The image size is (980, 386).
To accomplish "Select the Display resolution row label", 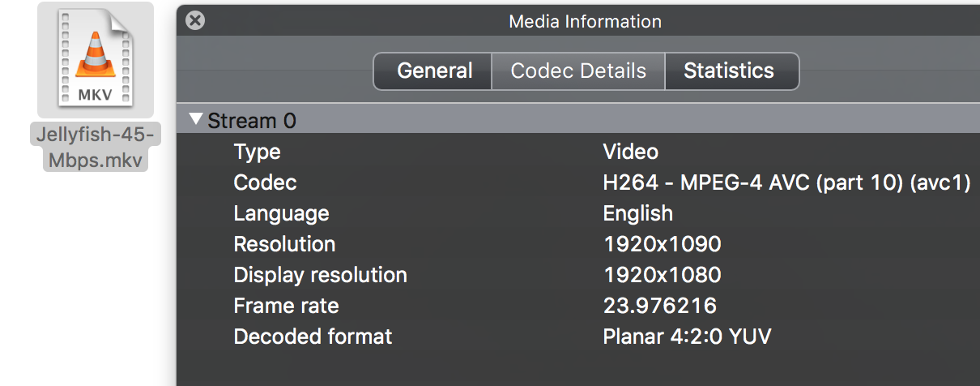I will click(320, 275).
